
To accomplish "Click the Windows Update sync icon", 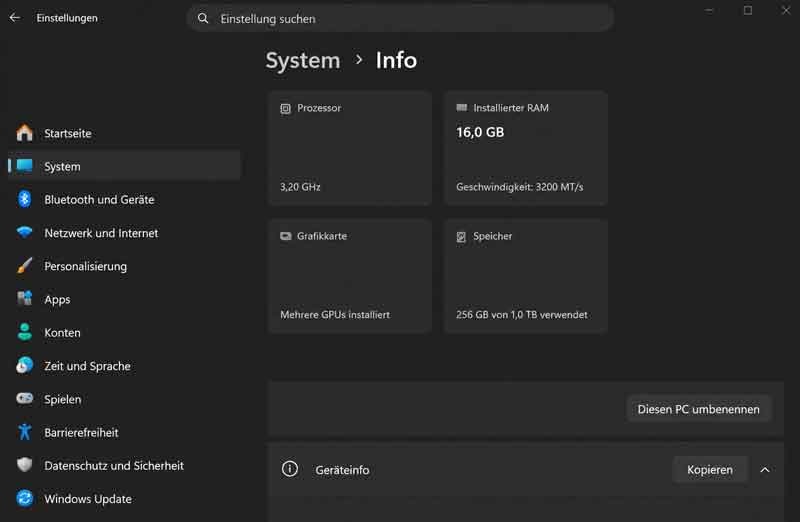I will (24, 498).
